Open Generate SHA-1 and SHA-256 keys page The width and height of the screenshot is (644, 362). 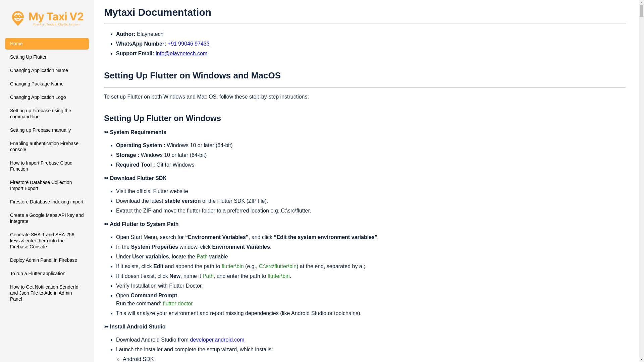click(x=47, y=241)
